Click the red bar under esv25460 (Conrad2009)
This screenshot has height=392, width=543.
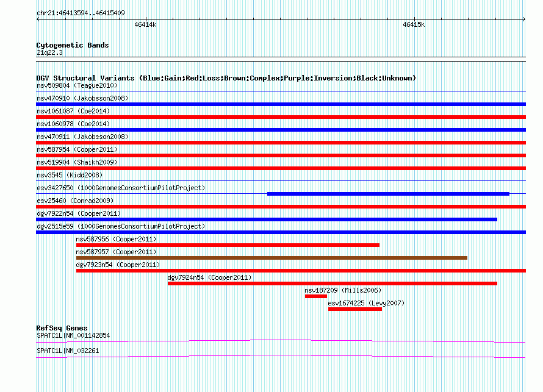[281, 207]
